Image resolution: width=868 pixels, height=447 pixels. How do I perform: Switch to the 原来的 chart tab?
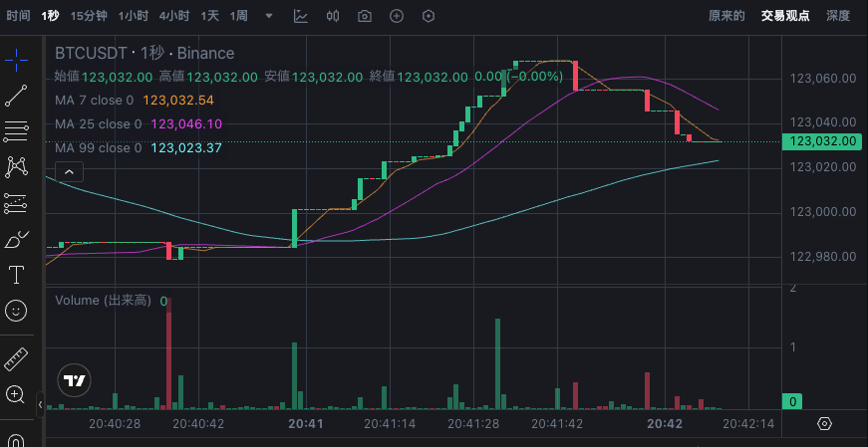pos(726,16)
